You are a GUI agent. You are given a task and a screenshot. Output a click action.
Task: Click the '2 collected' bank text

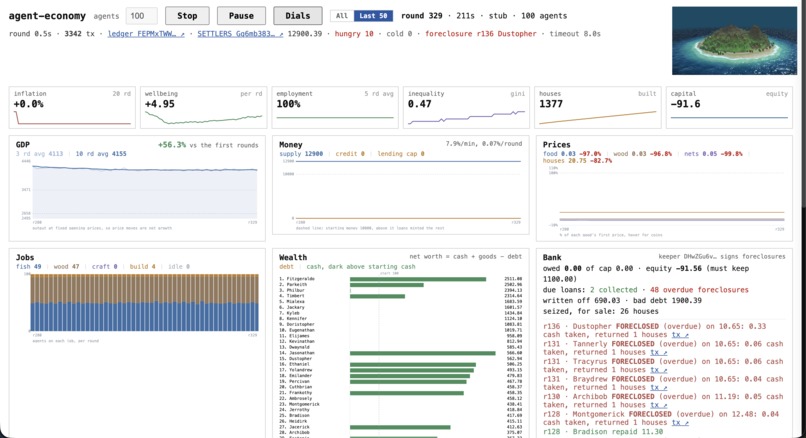point(613,290)
